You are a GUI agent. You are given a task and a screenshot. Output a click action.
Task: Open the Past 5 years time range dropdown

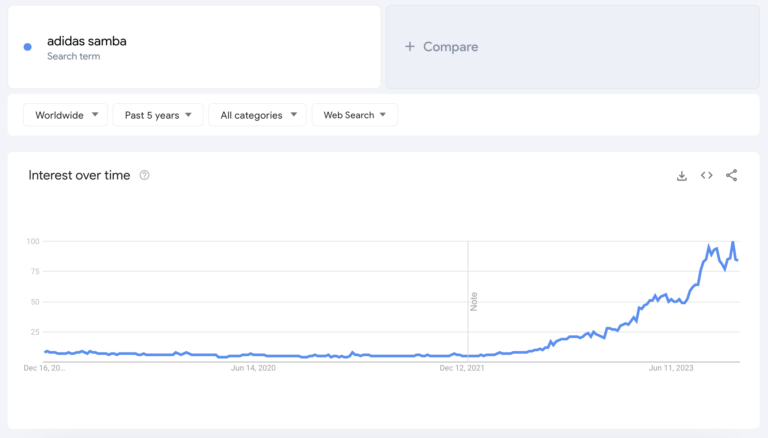point(158,115)
